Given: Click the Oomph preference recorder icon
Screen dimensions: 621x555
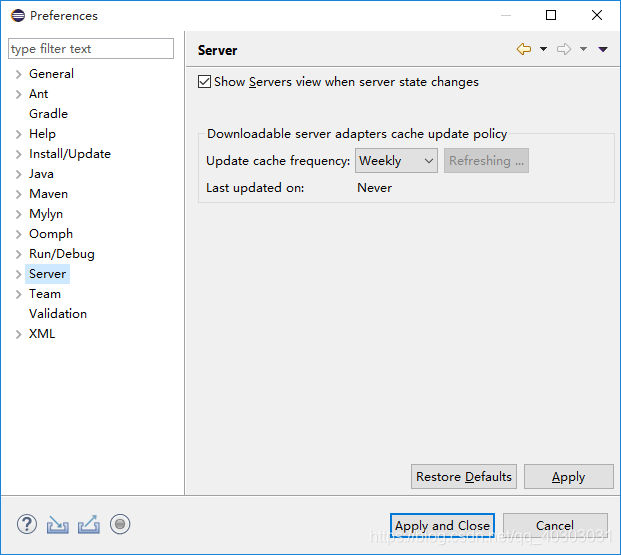Looking at the screenshot, I should click(x=120, y=524).
